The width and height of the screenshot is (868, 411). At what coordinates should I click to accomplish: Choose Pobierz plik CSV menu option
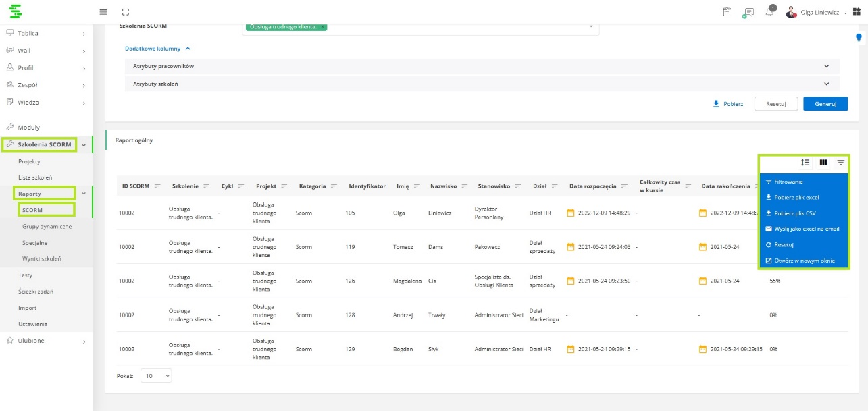(x=803, y=213)
